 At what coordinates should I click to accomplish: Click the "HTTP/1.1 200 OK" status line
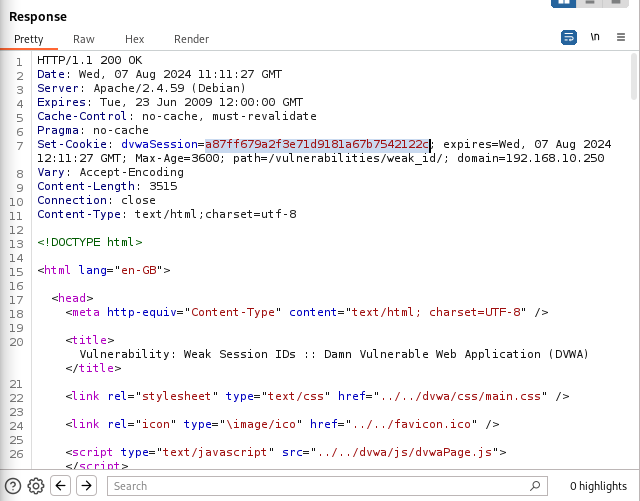point(89,60)
